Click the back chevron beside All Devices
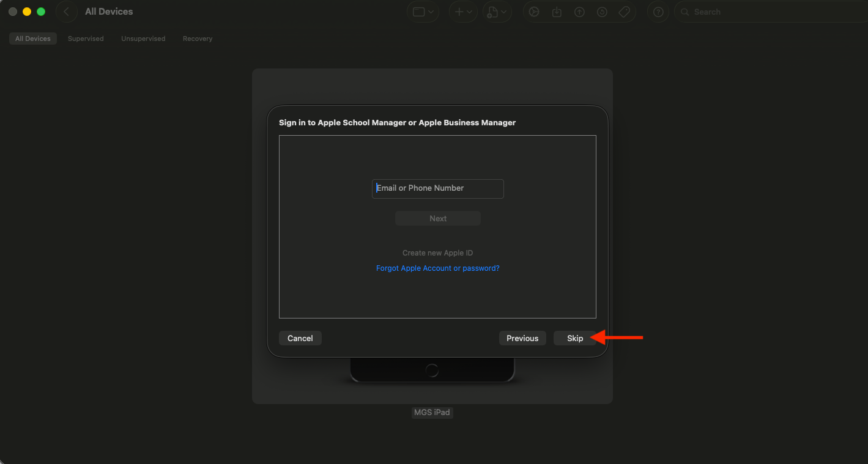This screenshot has height=464, width=868. (66, 12)
